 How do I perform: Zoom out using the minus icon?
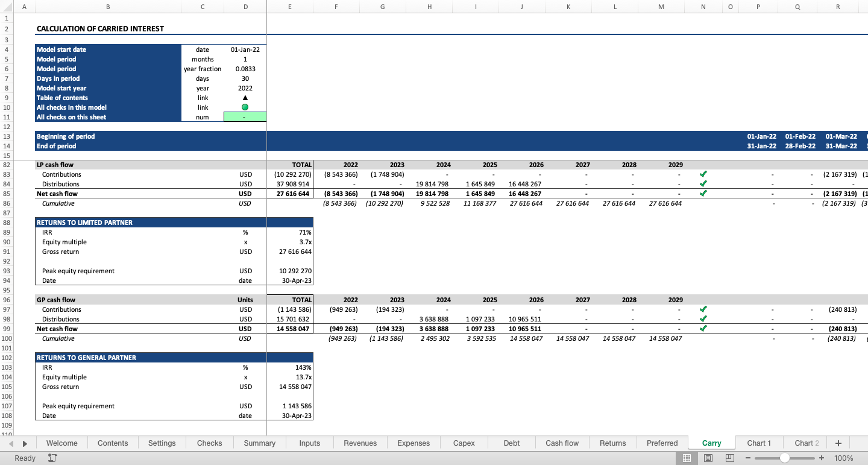click(747, 458)
